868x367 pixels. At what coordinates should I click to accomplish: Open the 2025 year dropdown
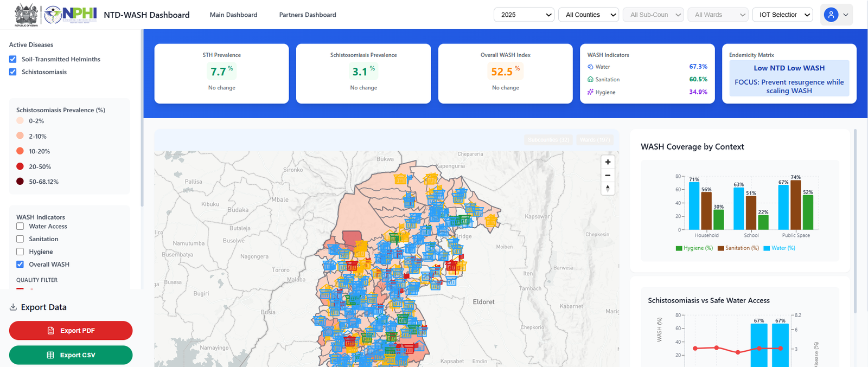[x=524, y=15]
